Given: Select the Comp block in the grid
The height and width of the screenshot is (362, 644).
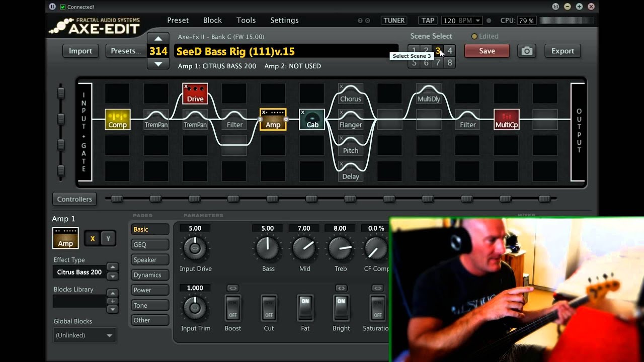Looking at the screenshot, I should pyautogui.click(x=118, y=119).
